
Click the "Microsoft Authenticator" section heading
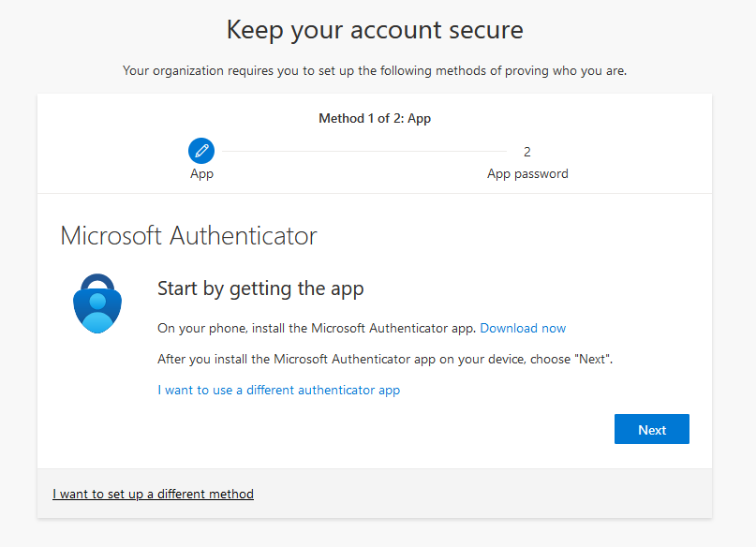coord(188,236)
